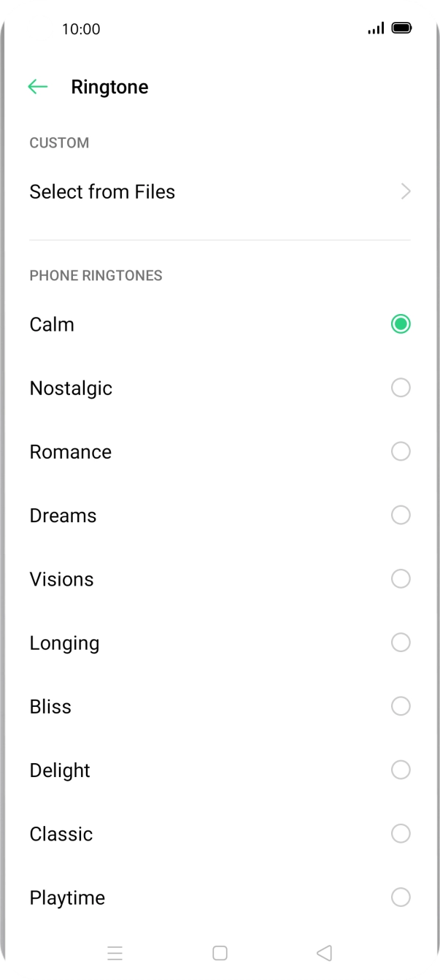Screen dimensions: 440x980
Task: Tap the Overview button in navigation bar
Action: click(115, 953)
